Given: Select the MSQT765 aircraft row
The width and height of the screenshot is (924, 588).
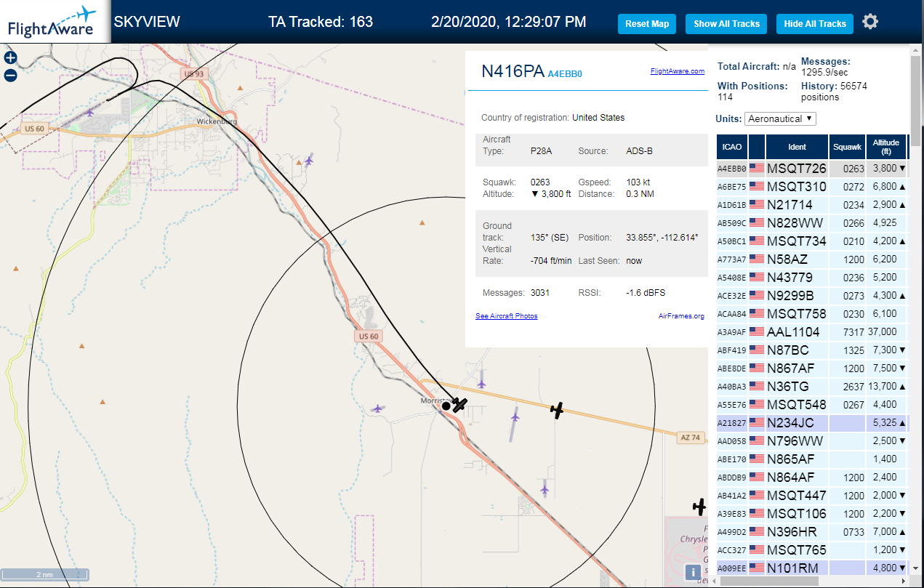Looking at the screenshot, I should [811, 550].
